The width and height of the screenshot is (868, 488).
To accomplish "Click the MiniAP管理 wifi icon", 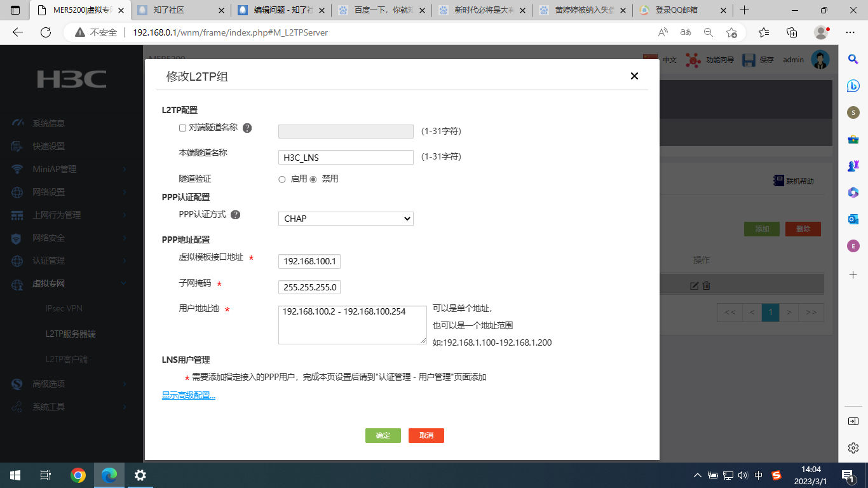I will (x=18, y=169).
